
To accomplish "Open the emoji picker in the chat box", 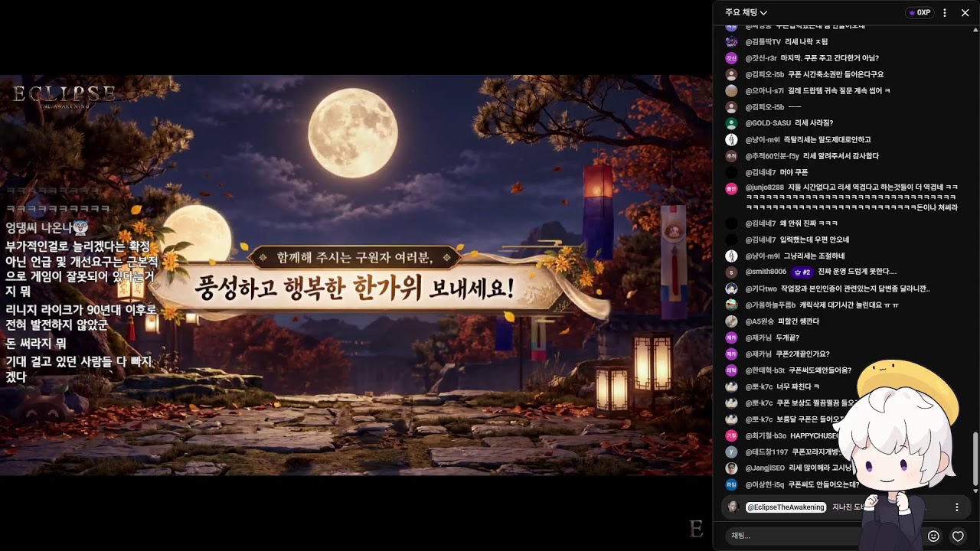I will point(933,536).
